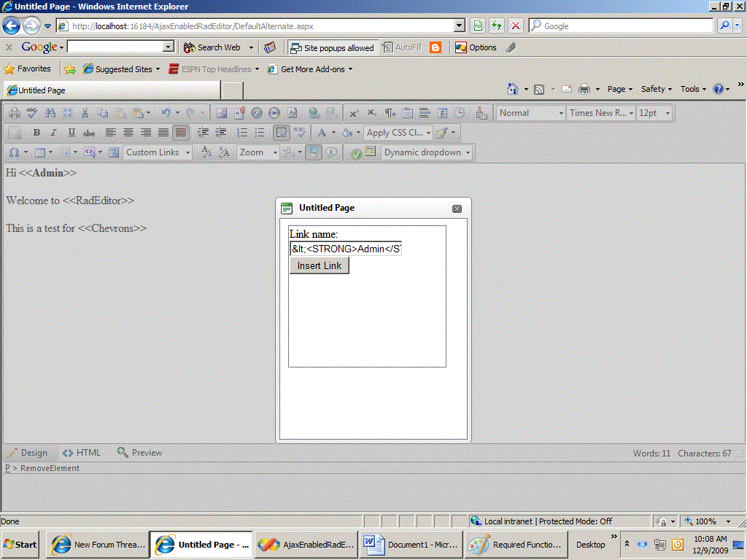Apply subscript formatting

pos(371,113)
